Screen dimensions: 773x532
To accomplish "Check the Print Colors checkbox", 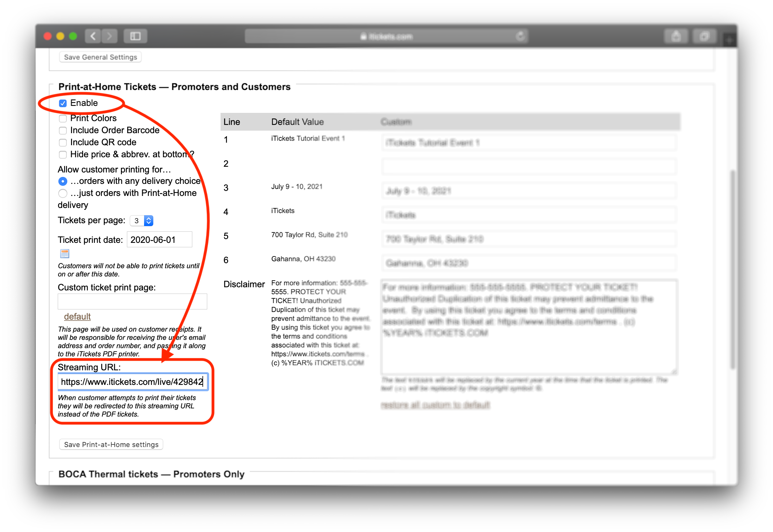I will [63, 119].
